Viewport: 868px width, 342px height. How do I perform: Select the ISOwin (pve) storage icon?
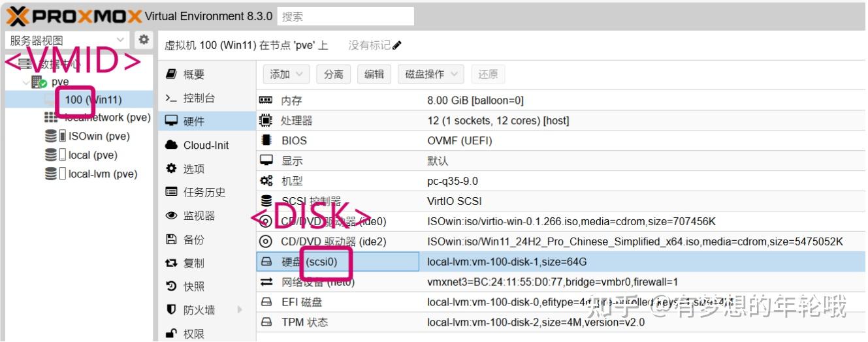tap(51, 136)
